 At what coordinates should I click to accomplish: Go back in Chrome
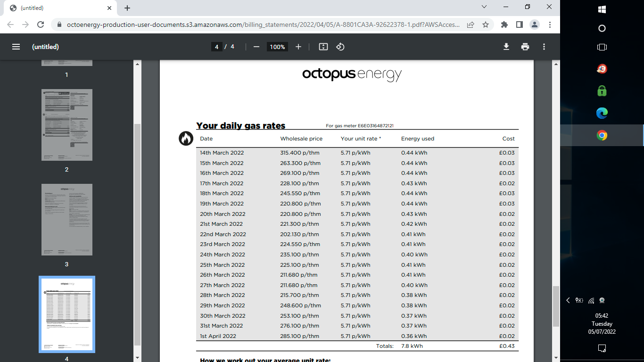tap(10, 25)
